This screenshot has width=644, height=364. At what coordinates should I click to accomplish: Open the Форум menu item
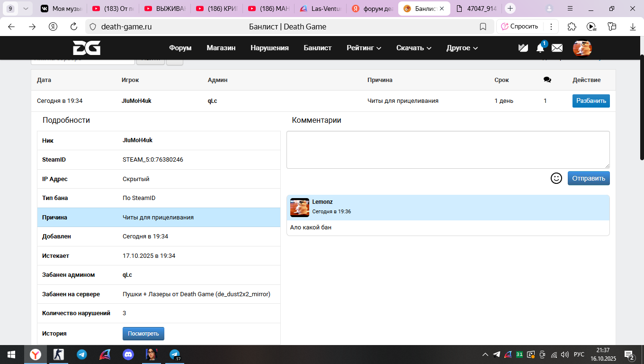180,48
